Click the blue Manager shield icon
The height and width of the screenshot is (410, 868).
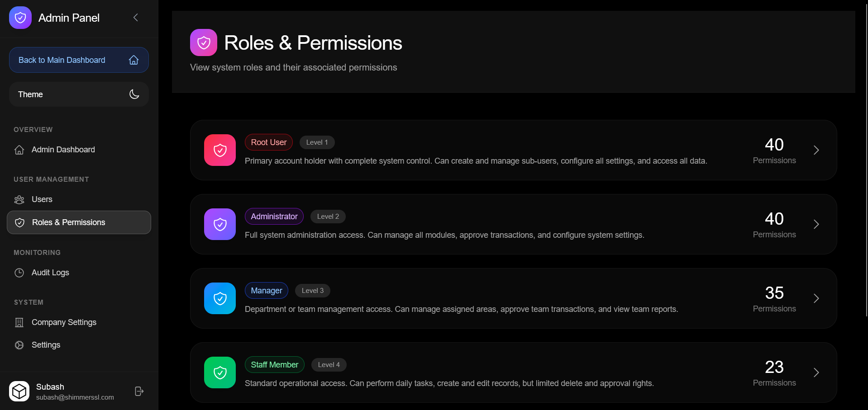[x=220, y=298]
